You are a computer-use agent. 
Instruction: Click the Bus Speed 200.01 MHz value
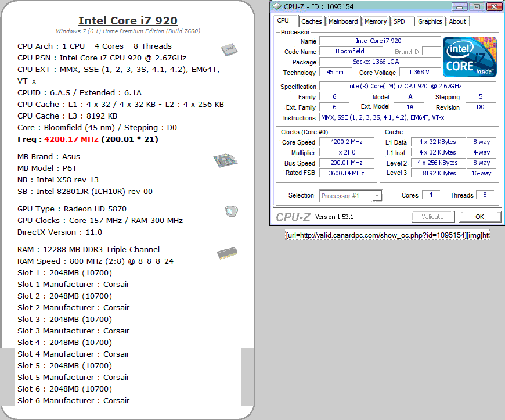tap(347, 163)
